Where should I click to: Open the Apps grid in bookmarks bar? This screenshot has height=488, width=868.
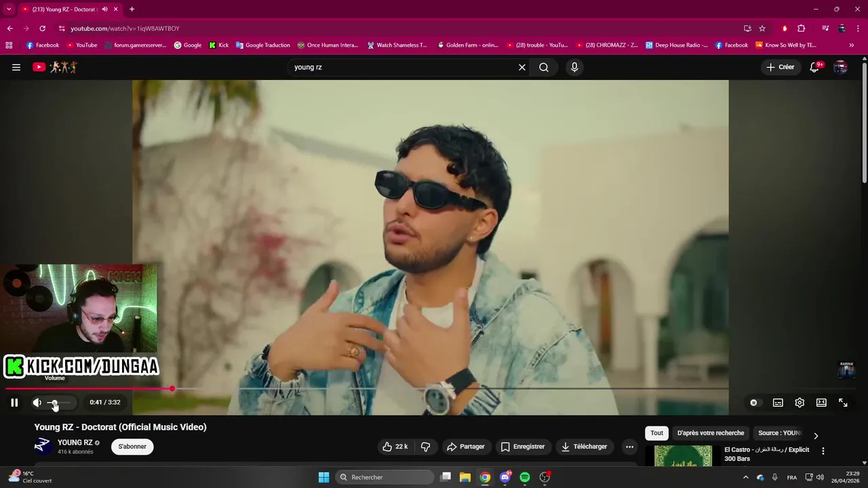tap(9, 45)
